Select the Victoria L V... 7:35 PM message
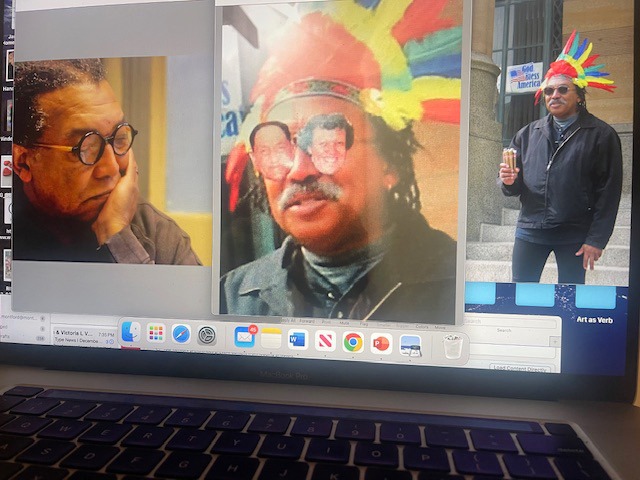Screen dimensions: 640x480 [x=85, y=337]
